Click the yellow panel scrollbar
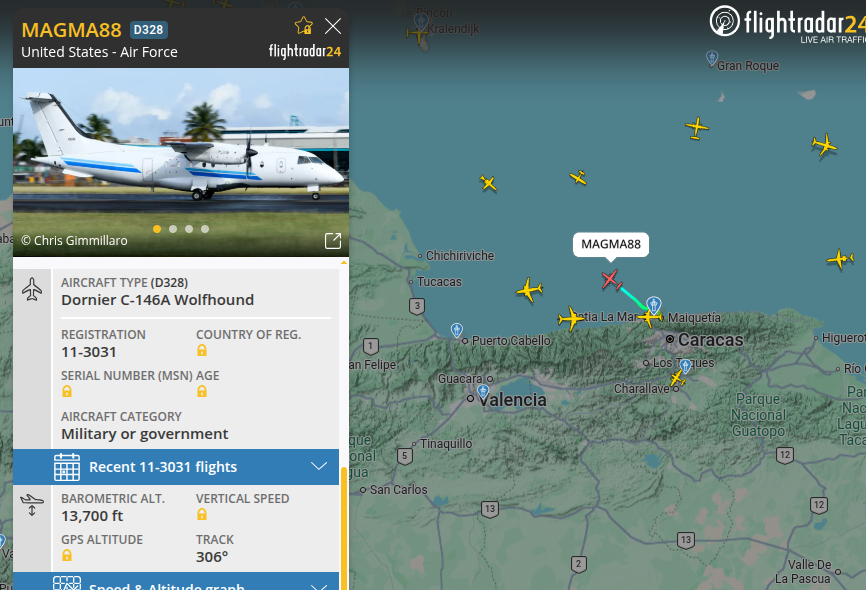 344,528
